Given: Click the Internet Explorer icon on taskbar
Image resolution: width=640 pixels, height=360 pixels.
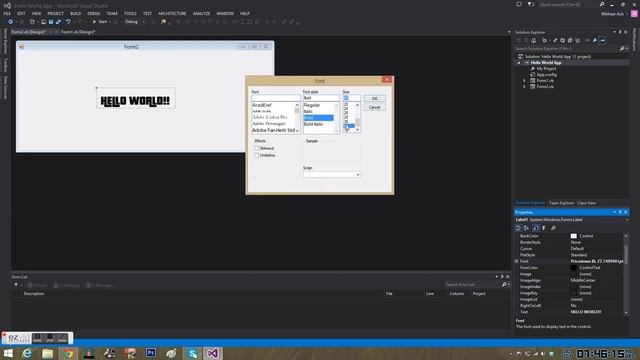Looking at the screenshot, I should coord(27,353).
